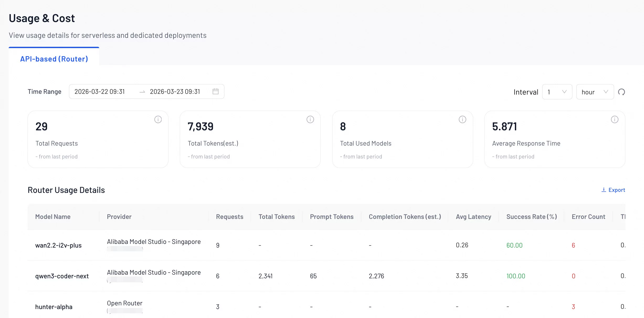Image resolution: width=644 pixels, height=318 pixels.
Task: Click the Prompt Tokens column header
Action: click(x=332, y=217)
